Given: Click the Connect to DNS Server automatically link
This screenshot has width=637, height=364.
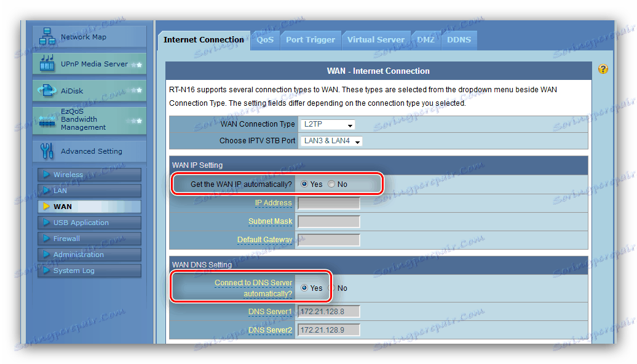Looking at the screenshot, I should 253,288.
